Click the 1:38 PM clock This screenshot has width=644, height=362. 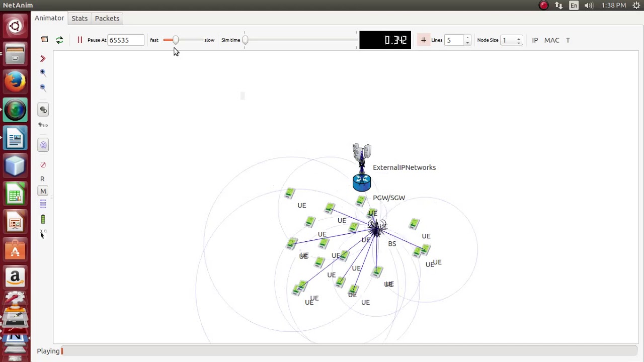tap(614, 5)
